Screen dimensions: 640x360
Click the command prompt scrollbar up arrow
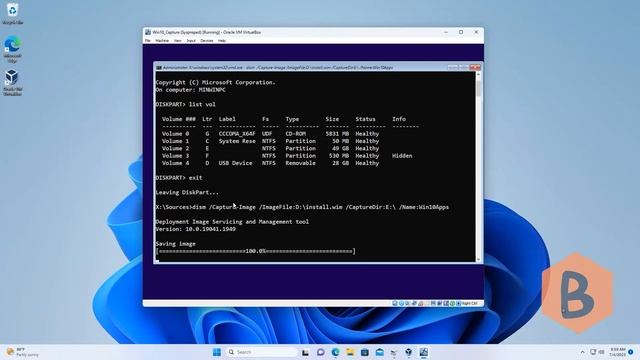click(478, 74)
